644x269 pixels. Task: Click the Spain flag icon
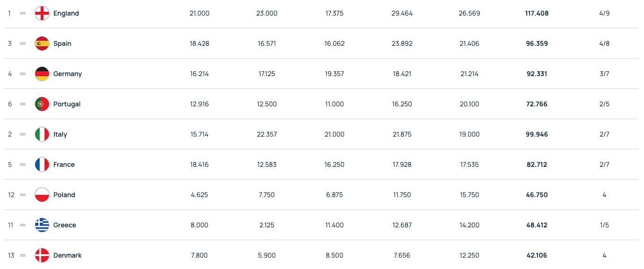click(42, 43)
